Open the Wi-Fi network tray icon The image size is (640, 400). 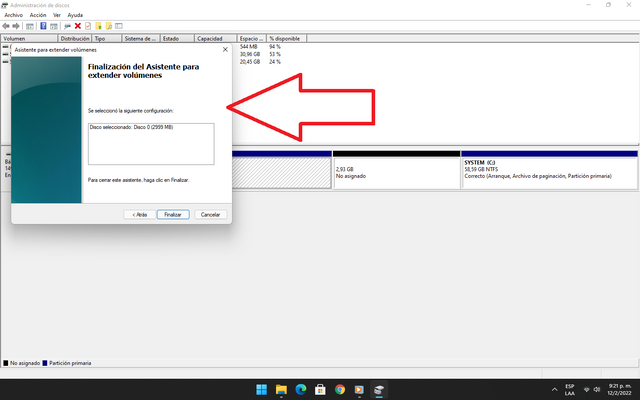[587, 390]
